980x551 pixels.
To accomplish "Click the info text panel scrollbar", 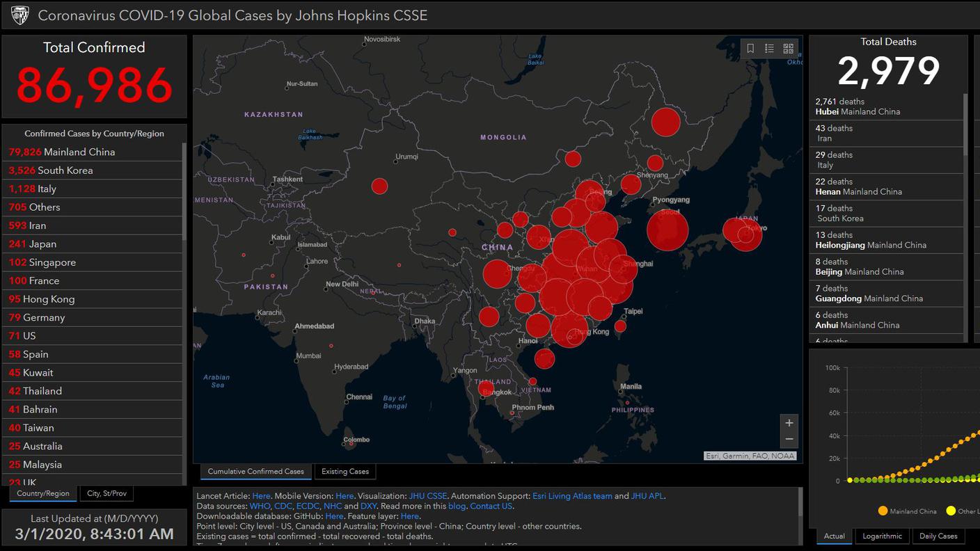I will point(800,502).
